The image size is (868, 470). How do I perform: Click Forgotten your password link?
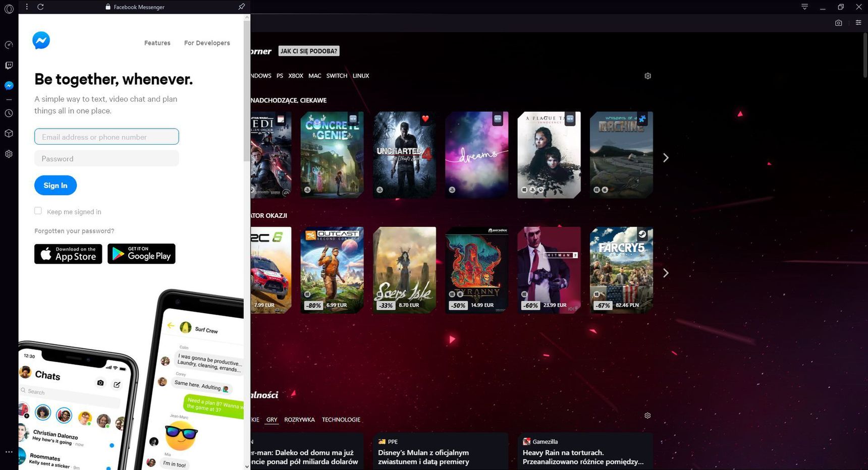pos(74,231)
